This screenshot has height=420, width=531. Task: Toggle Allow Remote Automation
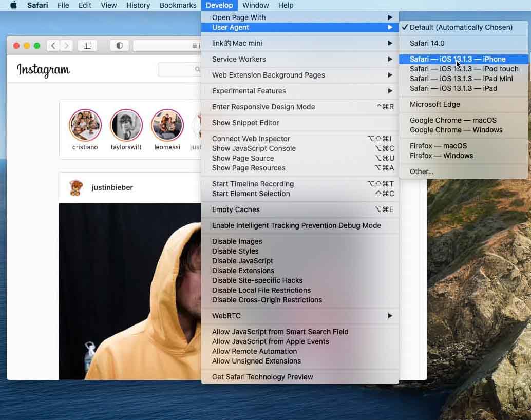click(x=300, y=352)
